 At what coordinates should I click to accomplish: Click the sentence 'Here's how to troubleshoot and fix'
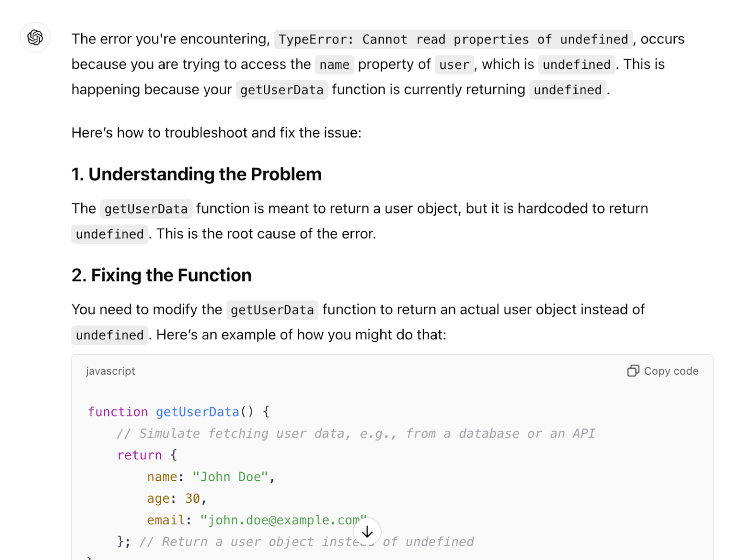pyautogui.click(x=216, y=132)
